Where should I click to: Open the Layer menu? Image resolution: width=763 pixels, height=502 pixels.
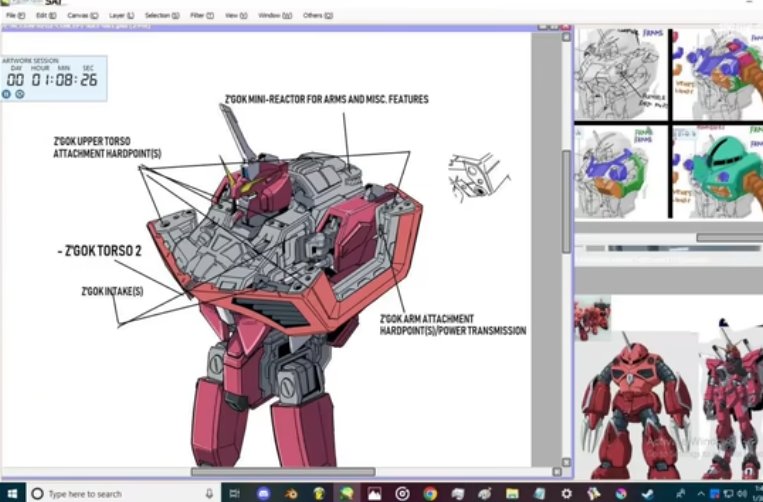(122, 16)
